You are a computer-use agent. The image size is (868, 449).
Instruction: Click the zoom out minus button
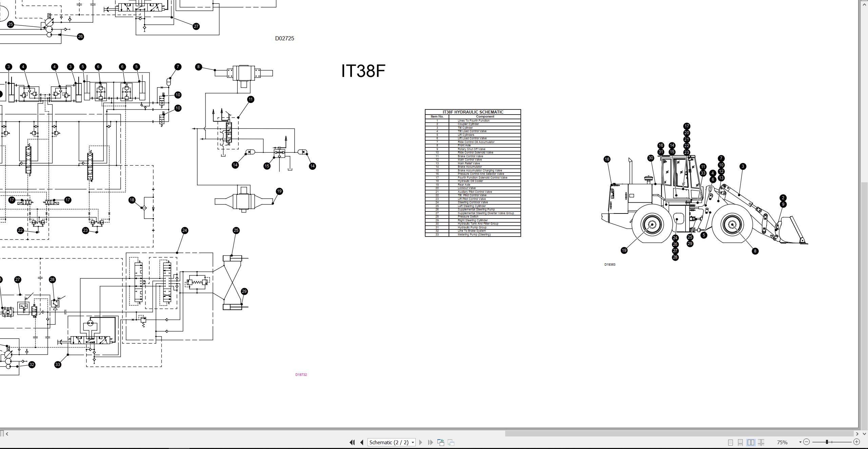click(x=807, y=442)
